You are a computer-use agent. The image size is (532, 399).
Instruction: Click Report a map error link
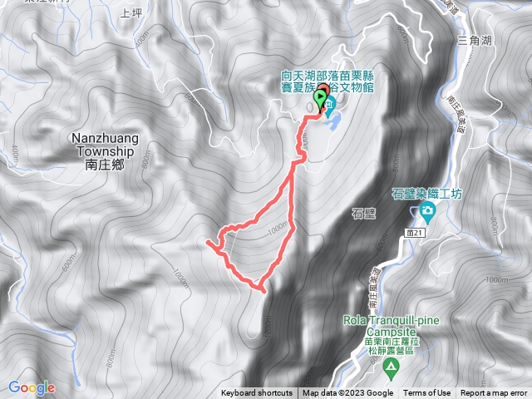[x=495, y=393]
